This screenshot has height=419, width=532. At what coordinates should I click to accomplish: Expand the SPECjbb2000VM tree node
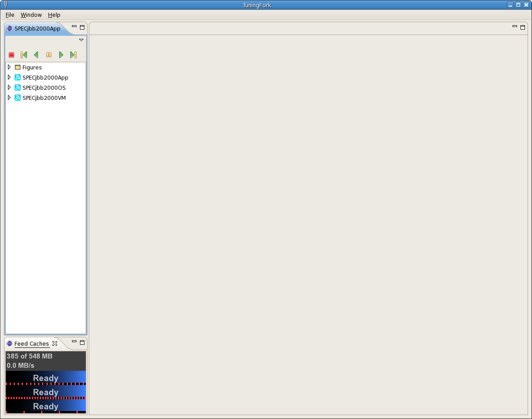click(x=9, y=98)
